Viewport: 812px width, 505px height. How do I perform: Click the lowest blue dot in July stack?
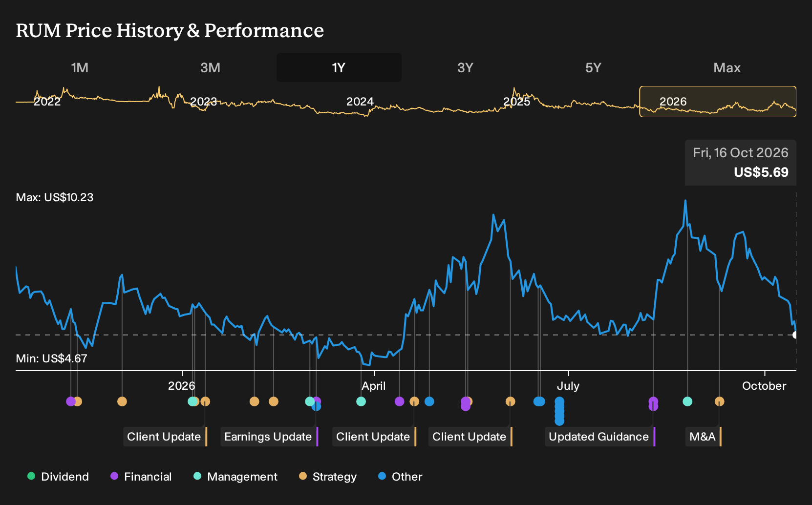tap(559, 421)
